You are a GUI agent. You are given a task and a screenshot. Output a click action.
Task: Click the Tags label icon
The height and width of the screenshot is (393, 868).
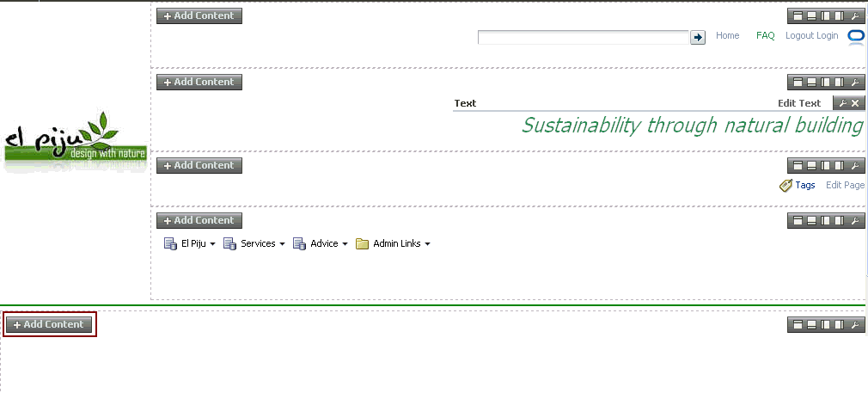point(785,185)
